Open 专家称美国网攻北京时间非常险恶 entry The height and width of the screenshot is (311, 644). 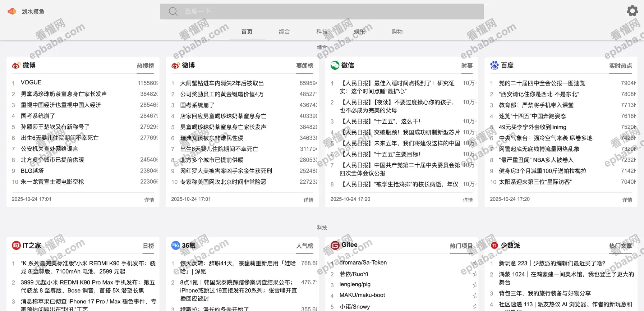pyautogui.click(x=223, y=182)
